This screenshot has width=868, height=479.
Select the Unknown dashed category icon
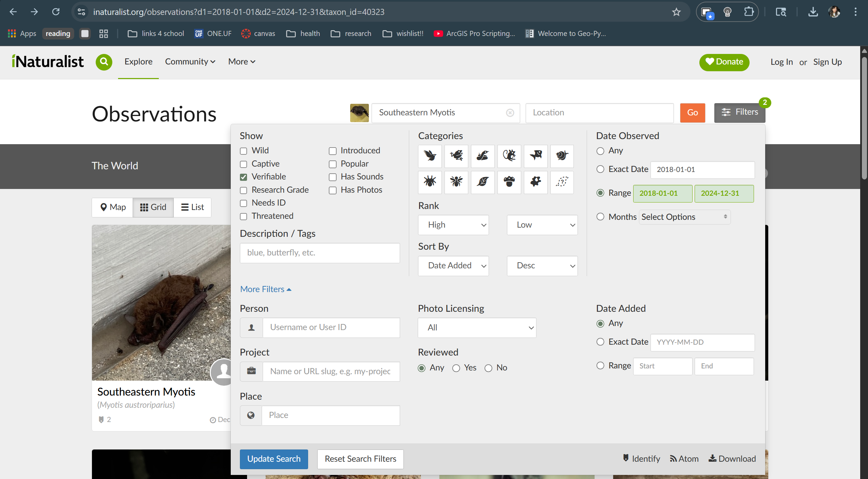562,182
